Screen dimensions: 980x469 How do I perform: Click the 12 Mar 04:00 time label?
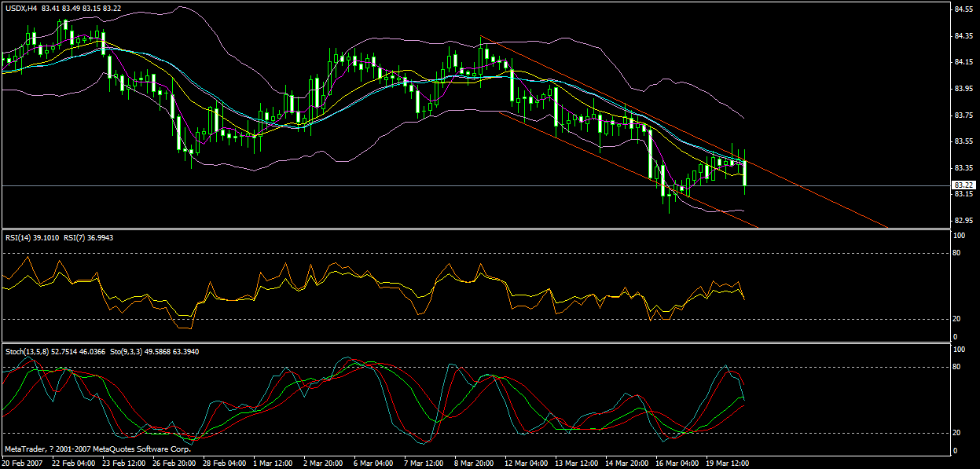pos(528,463)
